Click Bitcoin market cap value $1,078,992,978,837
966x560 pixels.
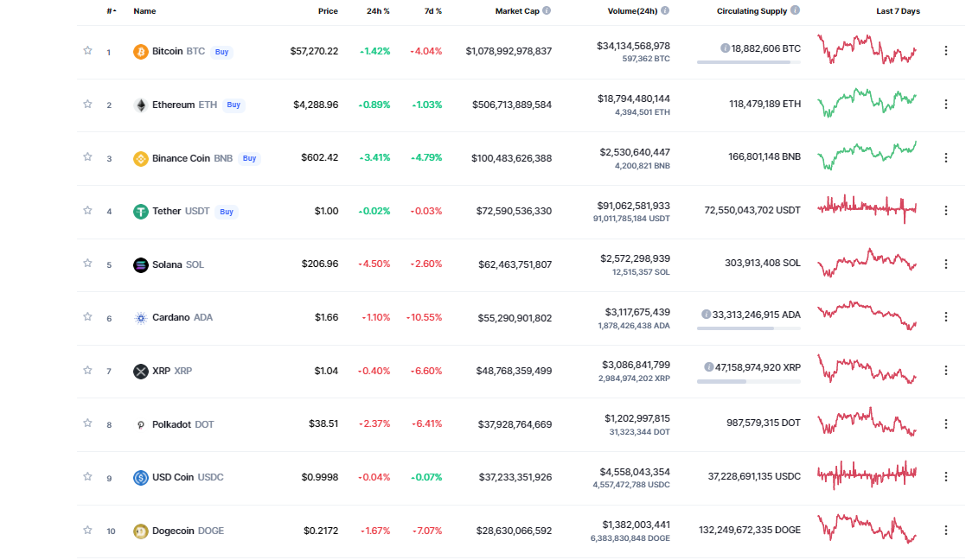tap(509, 51)
